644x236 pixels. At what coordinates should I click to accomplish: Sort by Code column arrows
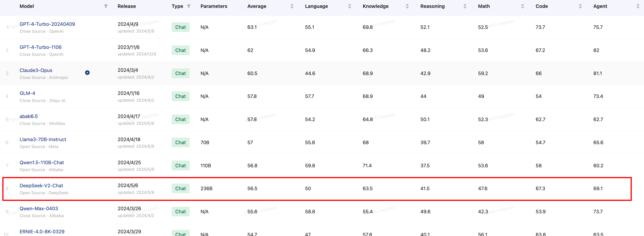coord(580,6)
